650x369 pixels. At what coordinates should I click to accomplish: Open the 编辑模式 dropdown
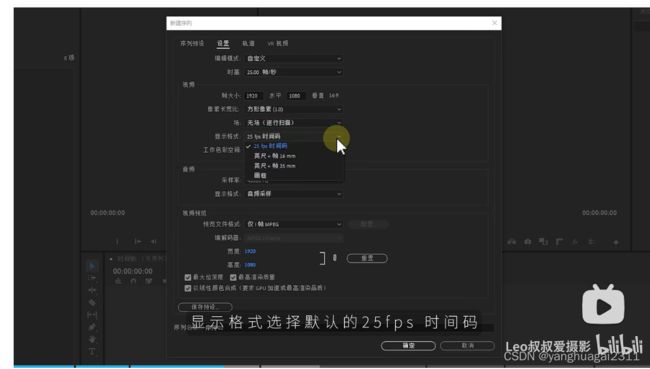click(x=294, y=58)
